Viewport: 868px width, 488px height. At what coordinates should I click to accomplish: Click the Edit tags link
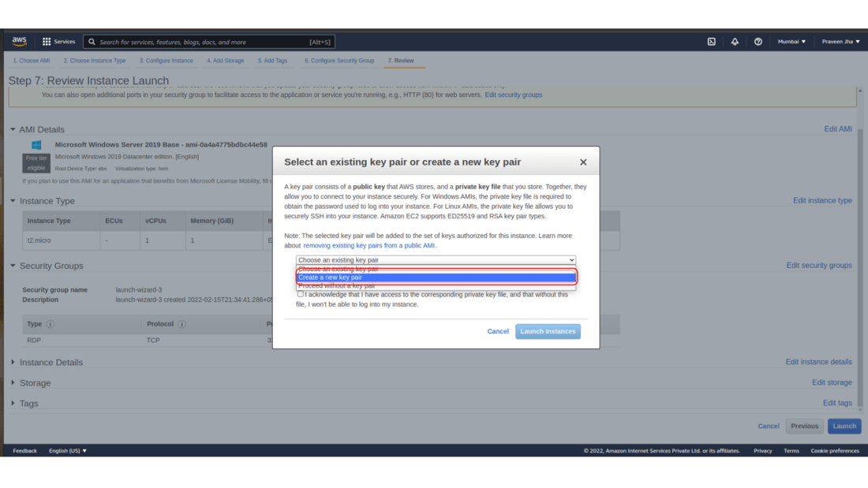[x=837, y=403]
